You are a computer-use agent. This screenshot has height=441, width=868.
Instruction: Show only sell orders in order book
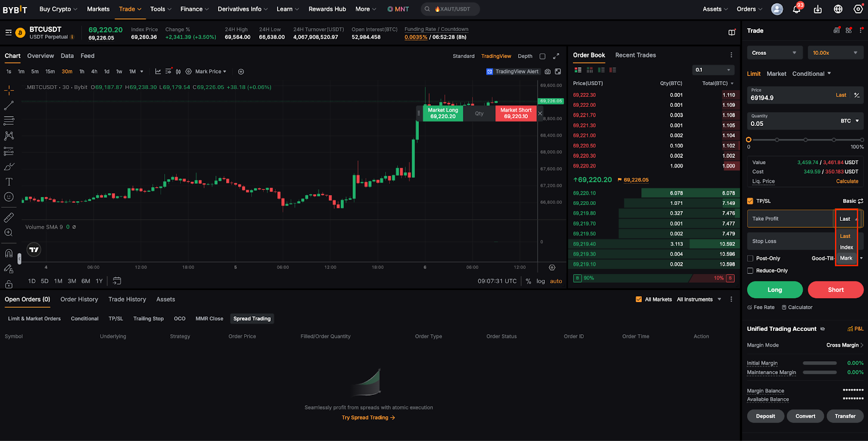(612, 70)
